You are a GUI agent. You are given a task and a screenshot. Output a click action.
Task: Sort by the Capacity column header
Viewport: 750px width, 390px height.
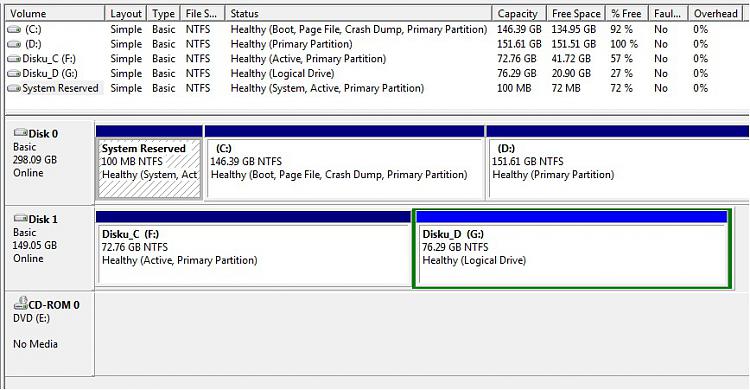519,13
